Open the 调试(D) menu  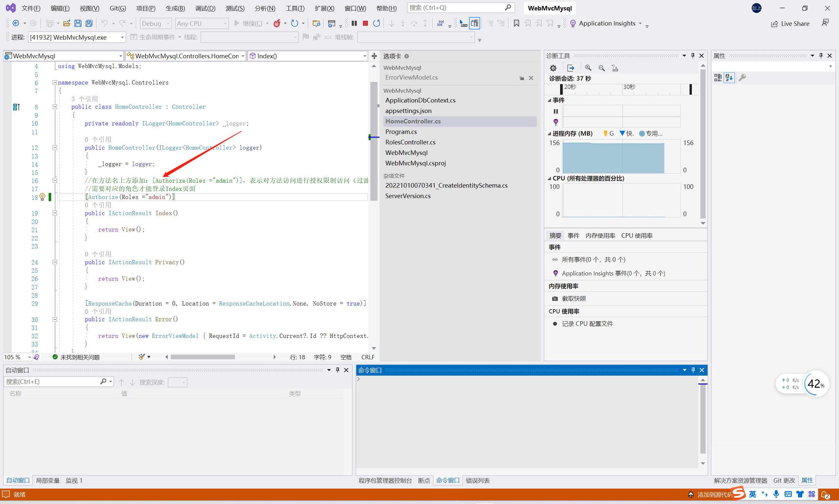[x=205, y=8]
